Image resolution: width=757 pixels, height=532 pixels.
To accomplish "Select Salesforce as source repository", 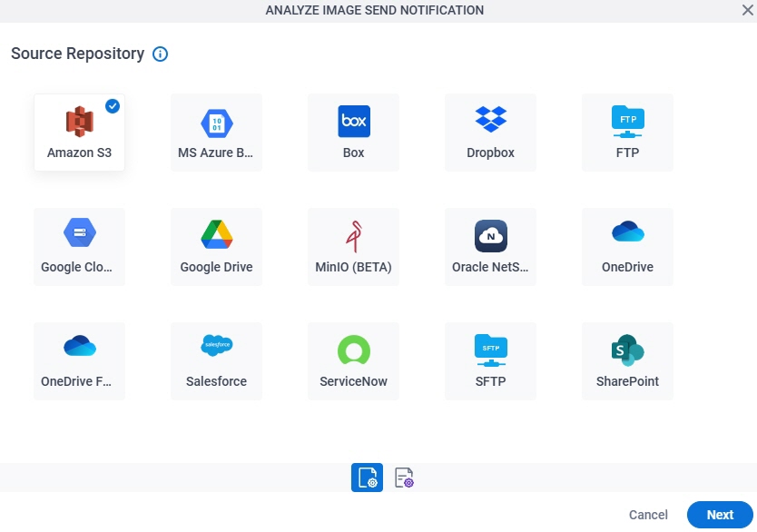I will coord(216,361).
